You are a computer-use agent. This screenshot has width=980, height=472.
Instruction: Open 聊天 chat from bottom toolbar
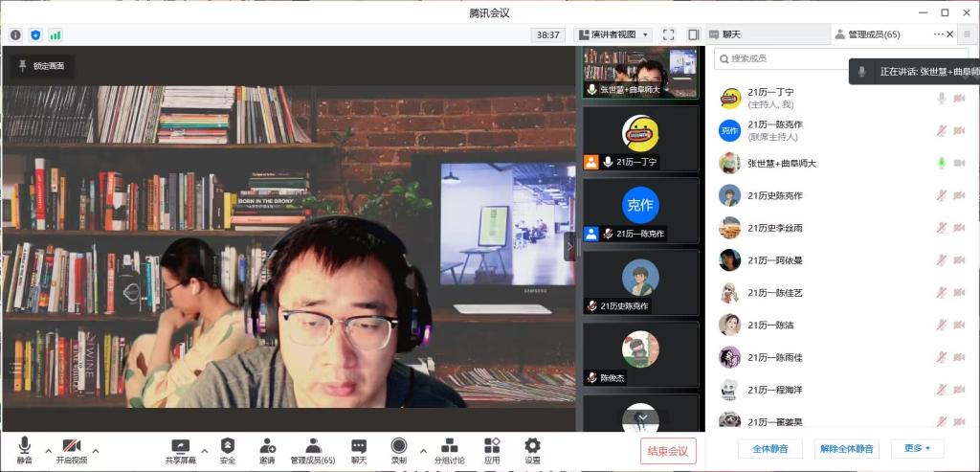click(359, 450)
